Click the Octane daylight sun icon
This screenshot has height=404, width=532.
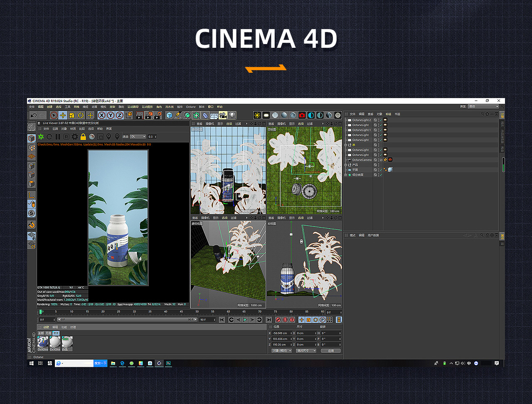257,115
